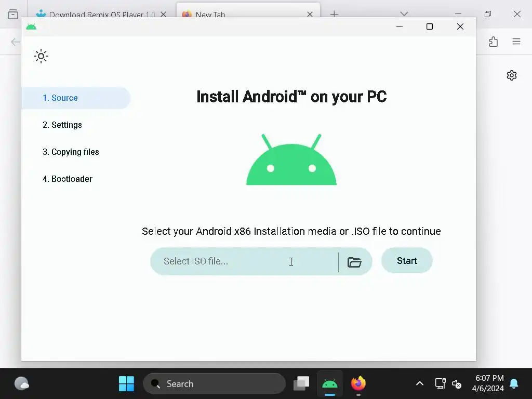Viewport: 532px width, 399px height.
Task: Open the 2. Settings step
Action: click(x=62, y=125)
